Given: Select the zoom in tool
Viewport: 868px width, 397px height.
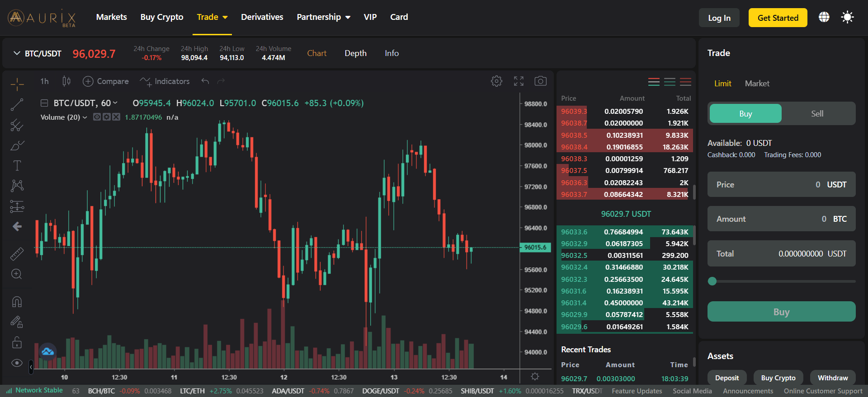Looking at the screenshot, I should (17, 274).
